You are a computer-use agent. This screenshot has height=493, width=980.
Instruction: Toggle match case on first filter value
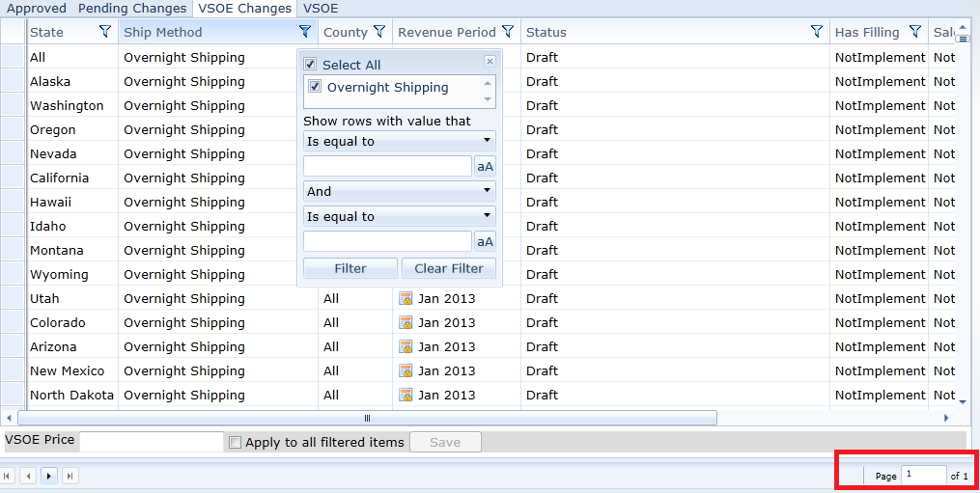485,166
